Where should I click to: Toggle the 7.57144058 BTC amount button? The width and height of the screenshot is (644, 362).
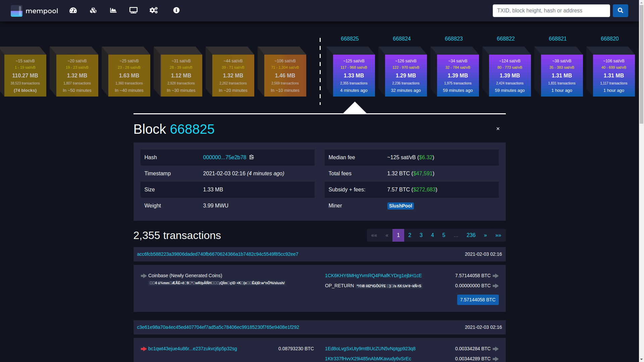point(478,300)
